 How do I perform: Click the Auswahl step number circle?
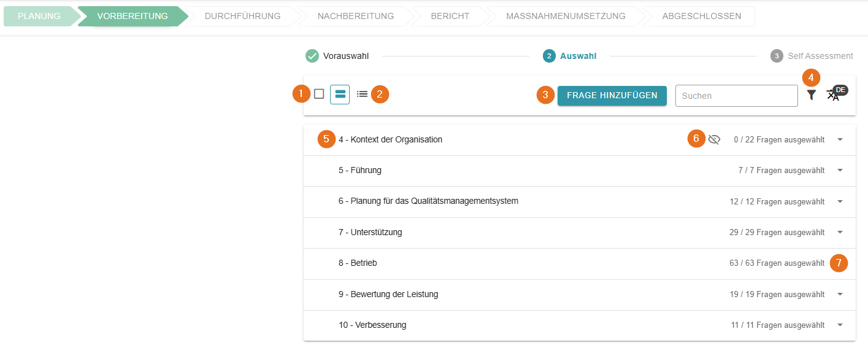click(549, 56)
